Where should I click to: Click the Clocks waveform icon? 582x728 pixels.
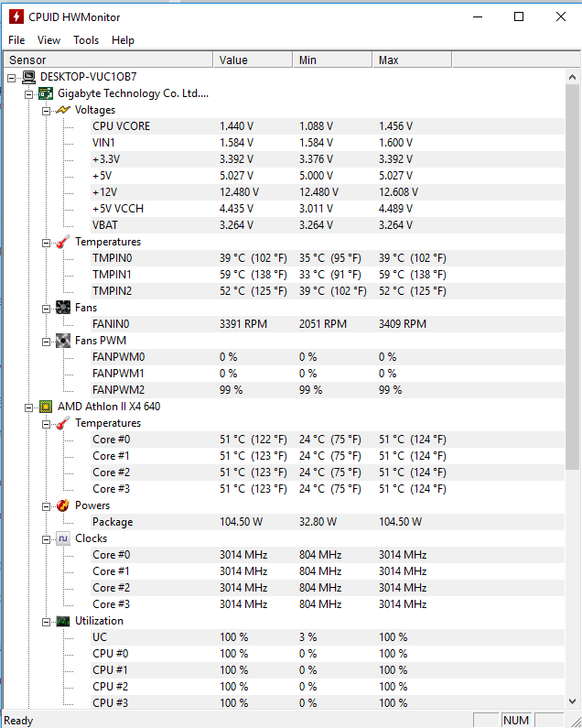[63, 538]
